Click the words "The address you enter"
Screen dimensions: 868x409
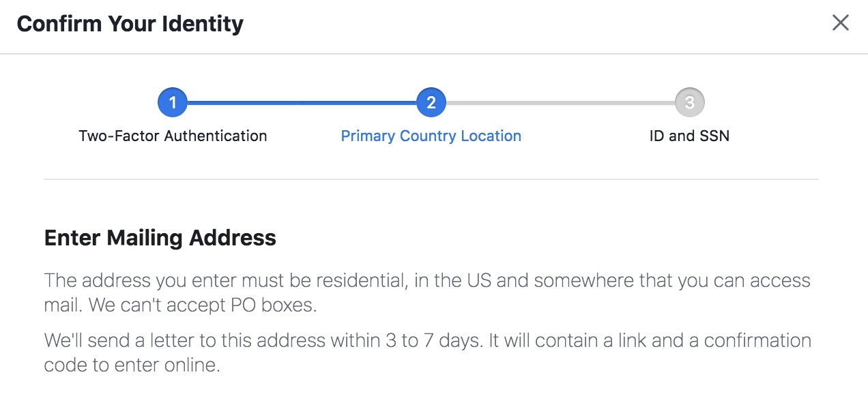[117, 281]
